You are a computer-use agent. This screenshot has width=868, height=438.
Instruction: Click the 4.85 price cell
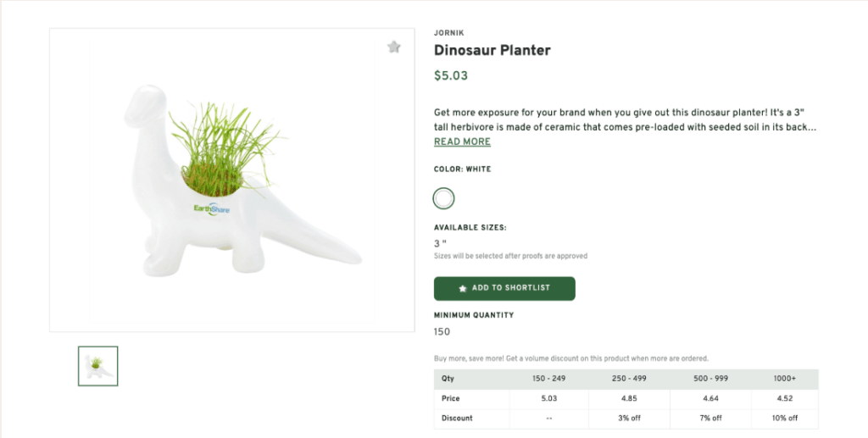(628, 398)
